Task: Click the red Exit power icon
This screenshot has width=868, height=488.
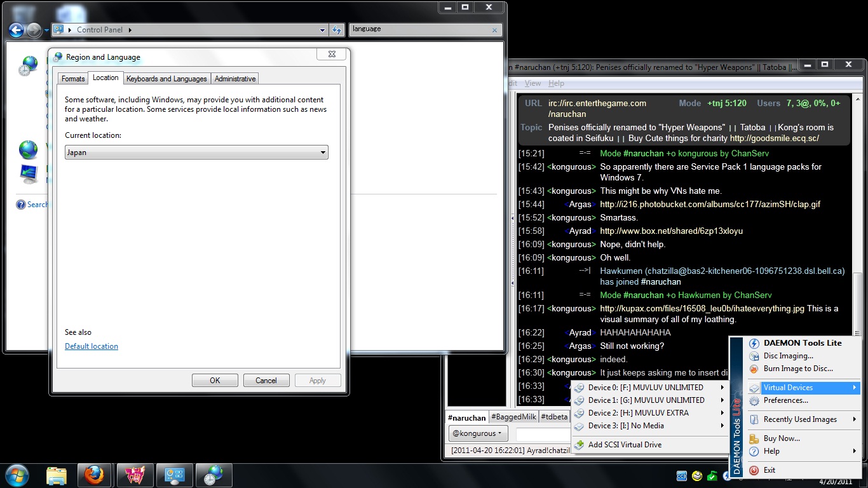Action: [x=754, y=470]
